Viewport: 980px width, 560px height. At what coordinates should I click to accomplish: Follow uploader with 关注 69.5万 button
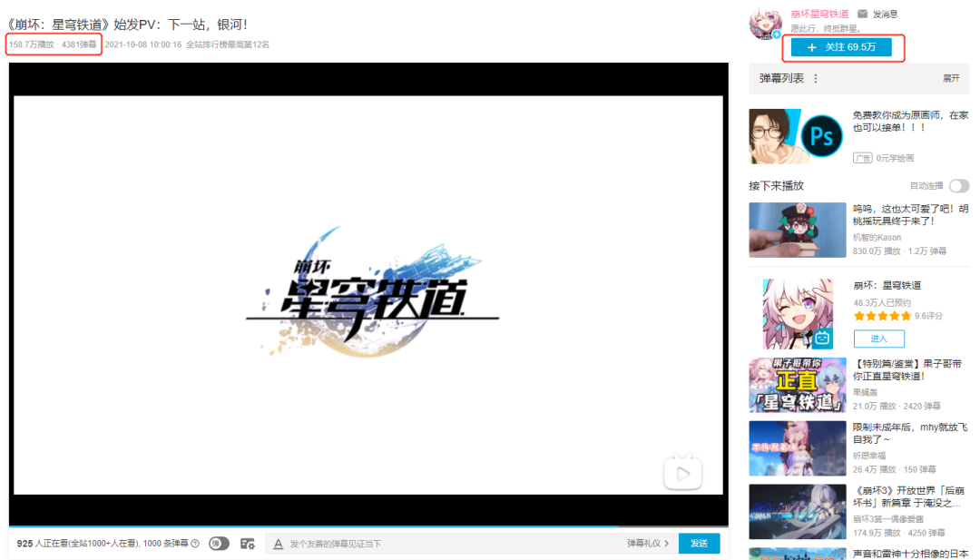841,47
